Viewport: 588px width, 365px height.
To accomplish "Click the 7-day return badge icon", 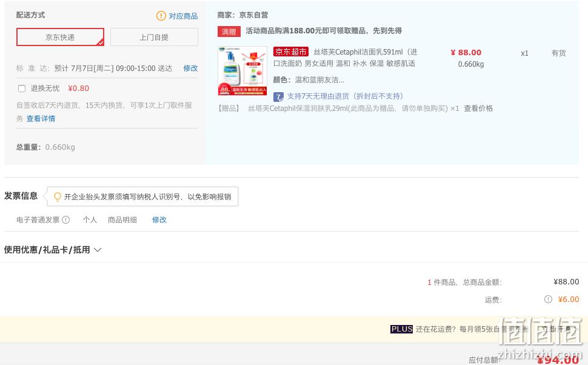I will pos(278,97).
